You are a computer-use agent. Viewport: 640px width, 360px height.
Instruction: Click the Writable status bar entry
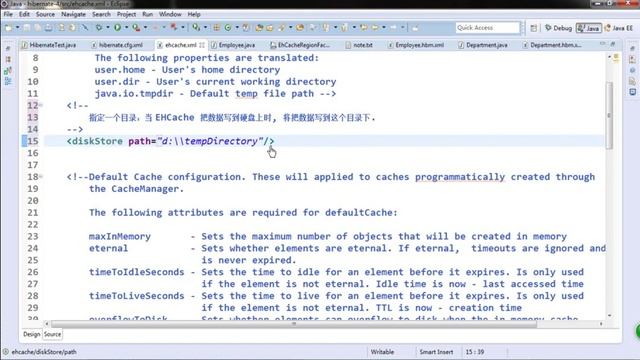[382, 352]
